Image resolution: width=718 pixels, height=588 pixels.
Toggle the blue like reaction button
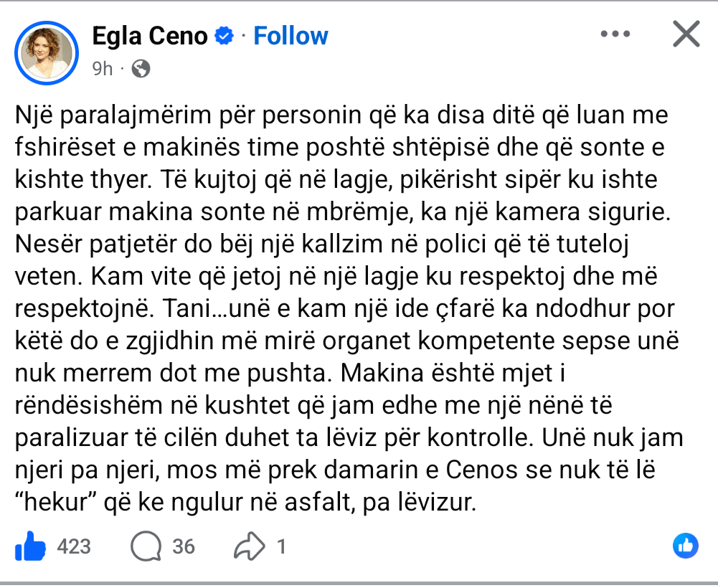coord(686,546)
